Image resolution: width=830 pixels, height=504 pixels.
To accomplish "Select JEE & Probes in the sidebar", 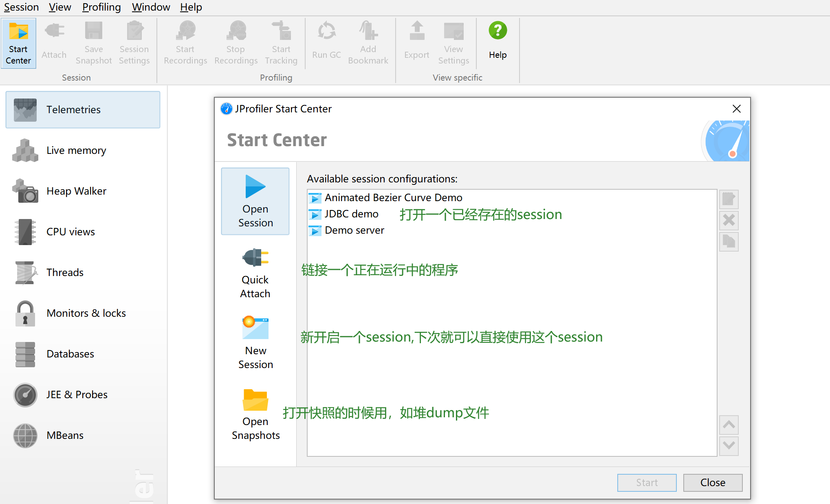I will pyautogui.click(x=83, y=394).
